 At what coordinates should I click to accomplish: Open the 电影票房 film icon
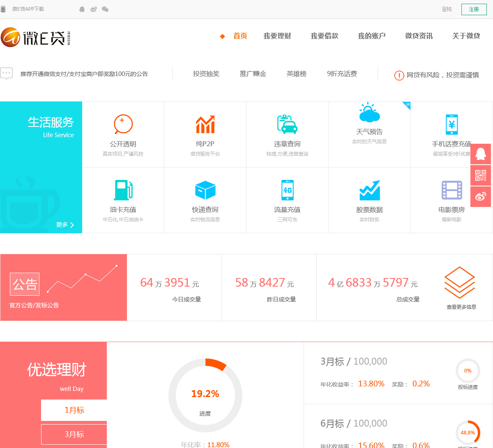point(452,190)
